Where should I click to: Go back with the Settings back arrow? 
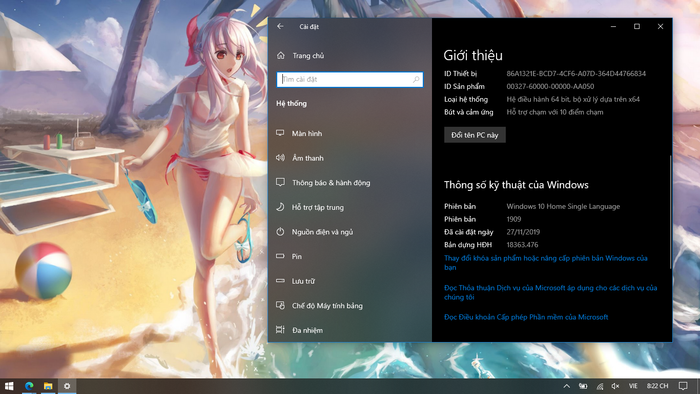tap(280, 26)
